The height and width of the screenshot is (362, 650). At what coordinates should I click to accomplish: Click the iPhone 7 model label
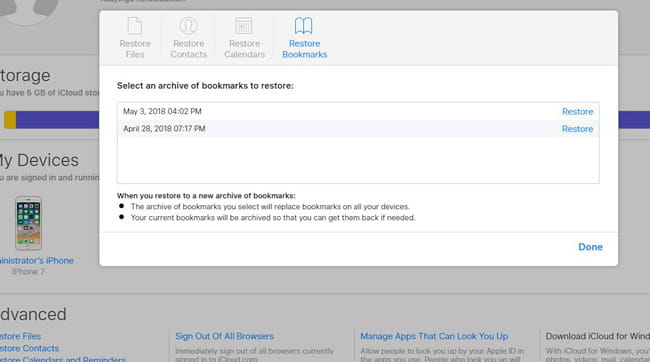click(28, 272)
